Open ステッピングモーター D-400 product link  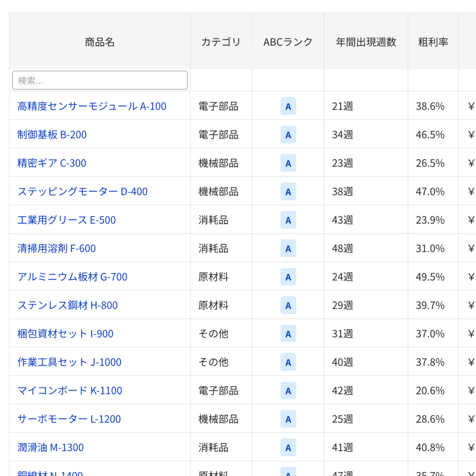click(x=82, y=191)
